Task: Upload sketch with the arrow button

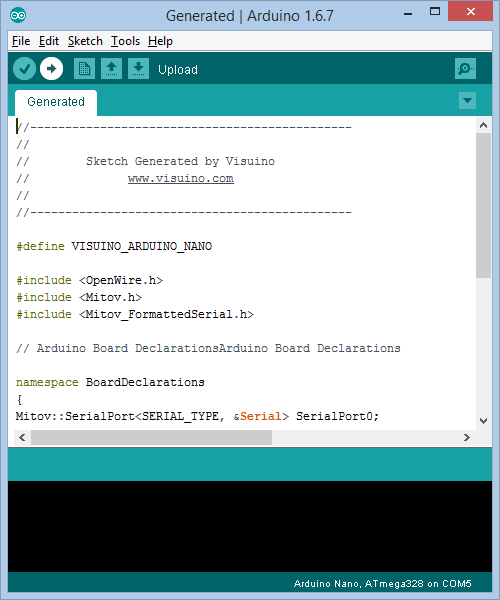Action: click(x=51, y=69)
